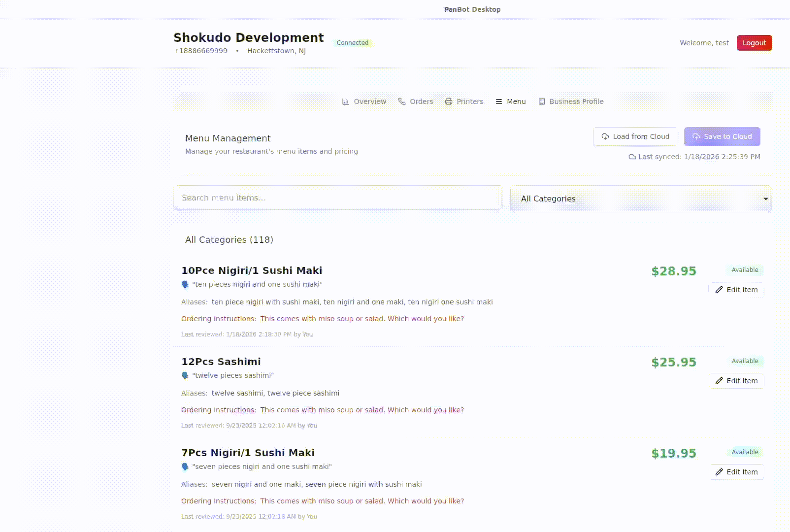Click the Menu list icon

(x=499, y=101)
